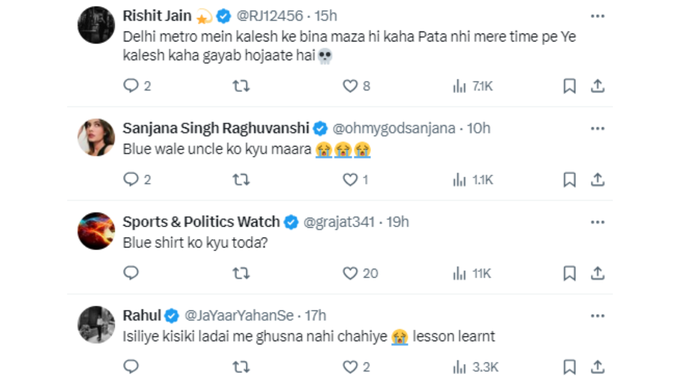Bookmark Rishit Jain's tweet
The height and width of the screenshot is (383, 680).
point(569,86)
